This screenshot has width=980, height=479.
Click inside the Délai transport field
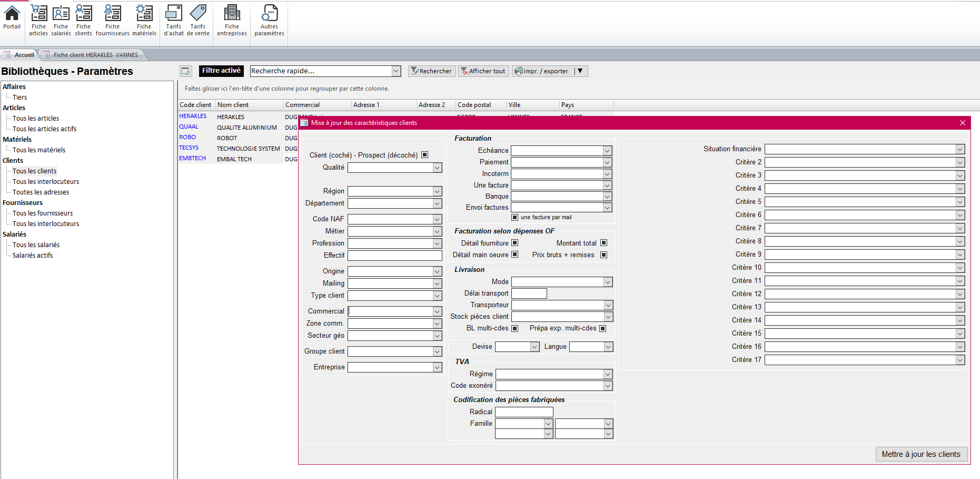coord(529,293)
